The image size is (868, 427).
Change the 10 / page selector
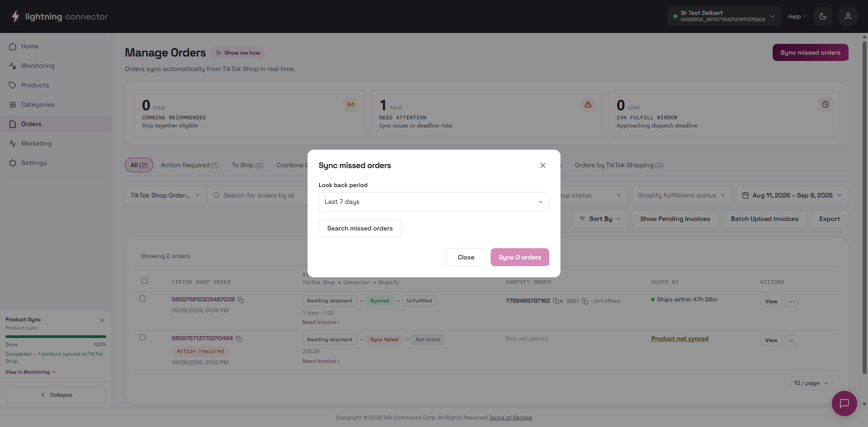click(x=811, y=383)
